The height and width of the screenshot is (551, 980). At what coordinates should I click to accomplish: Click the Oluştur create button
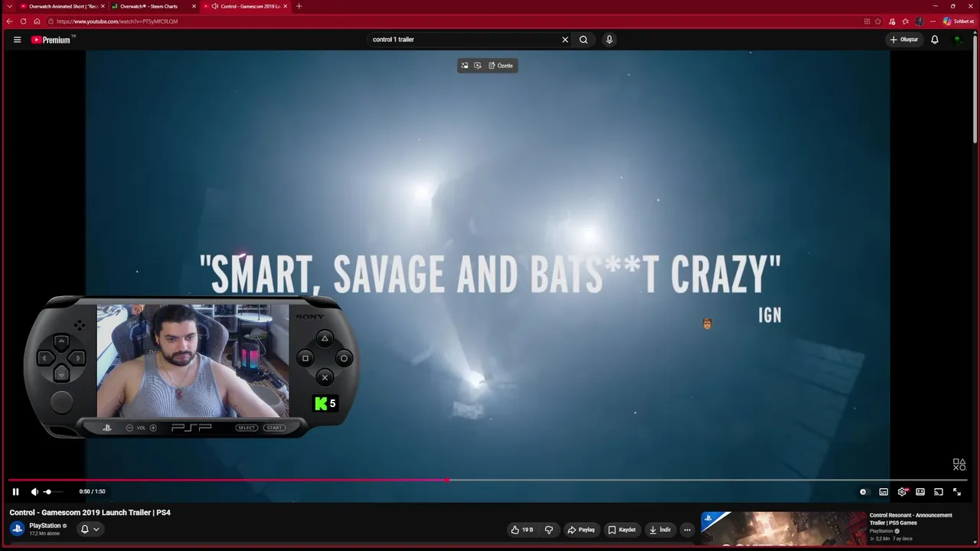tap(904, 40)
